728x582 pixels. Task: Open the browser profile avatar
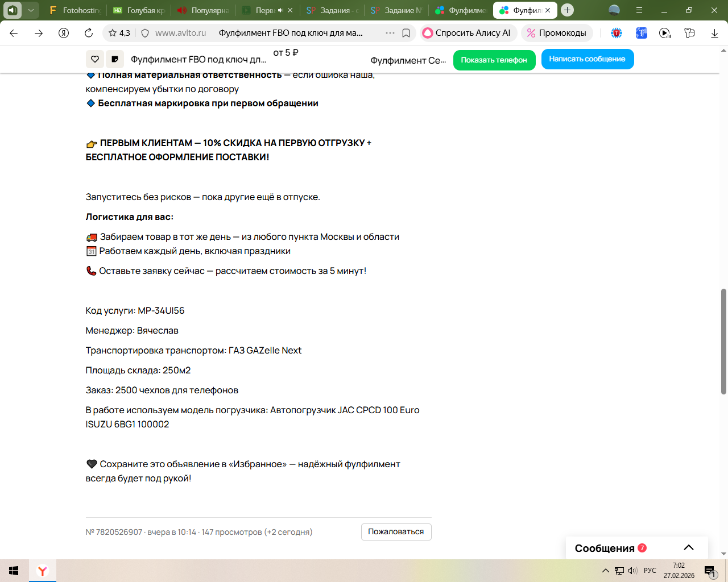614,10
